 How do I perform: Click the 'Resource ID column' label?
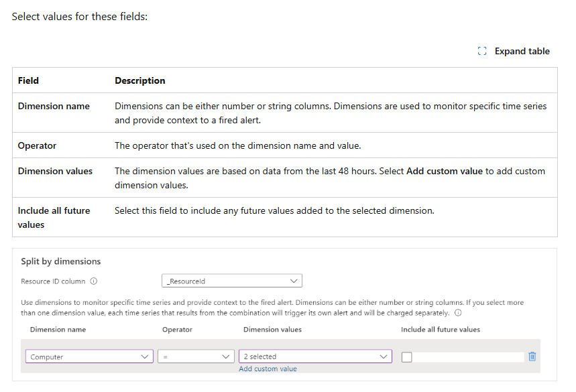point(53,281)
